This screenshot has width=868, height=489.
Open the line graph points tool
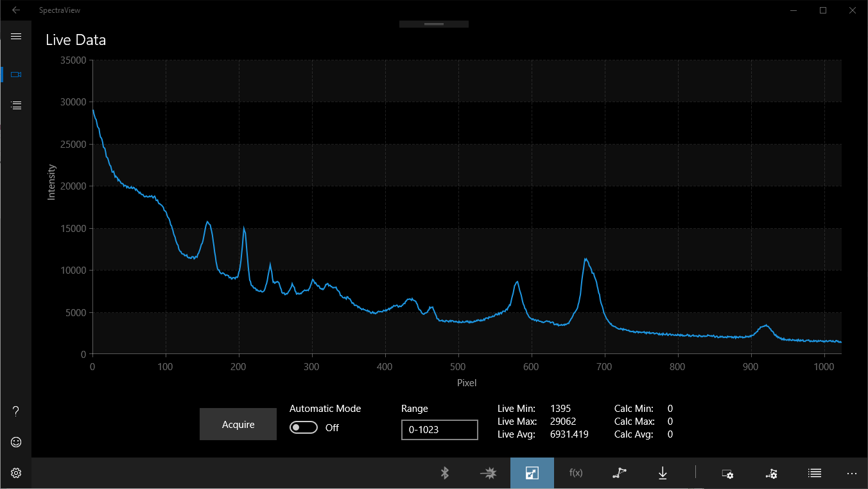[x=620, y=474]
